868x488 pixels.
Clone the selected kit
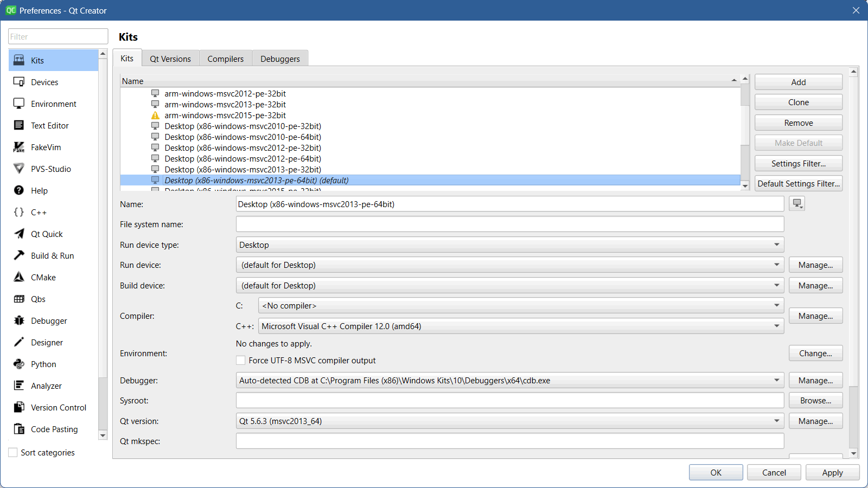(797, 102)
